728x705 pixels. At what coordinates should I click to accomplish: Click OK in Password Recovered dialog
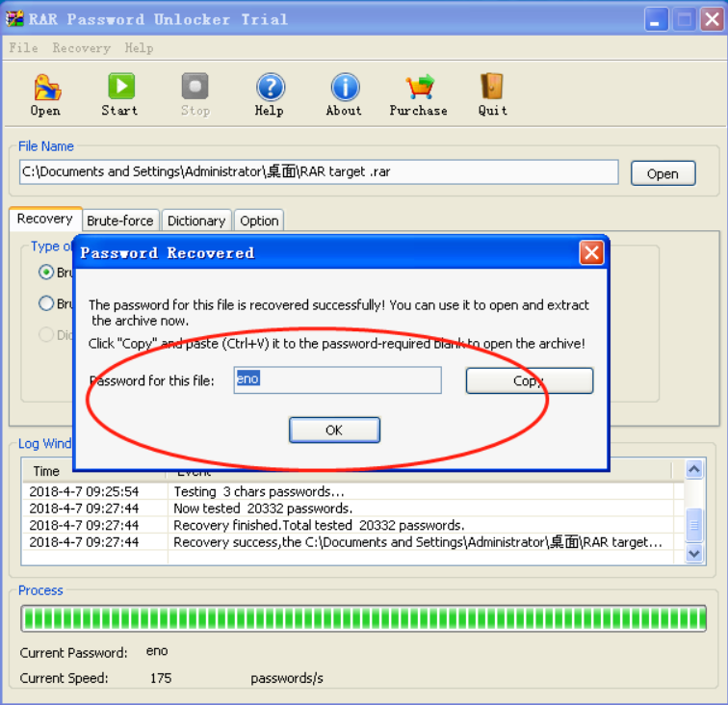[x=334, y=431]
